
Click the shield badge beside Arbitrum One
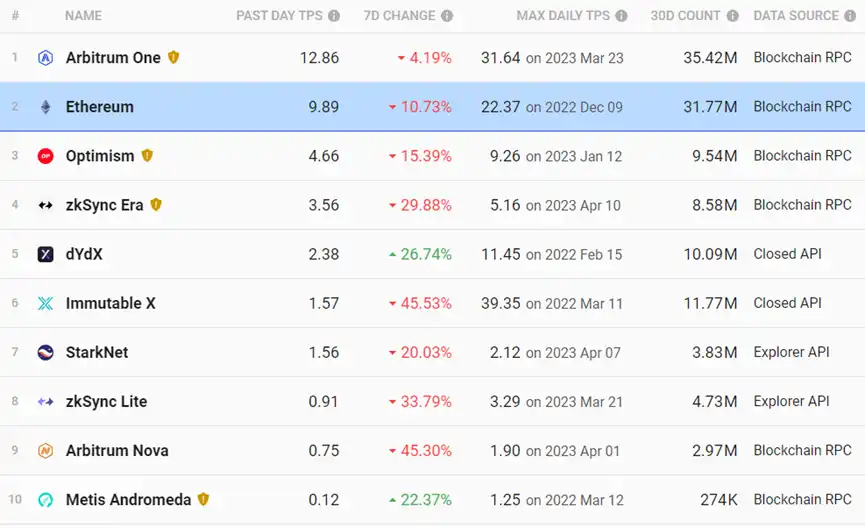173,57
